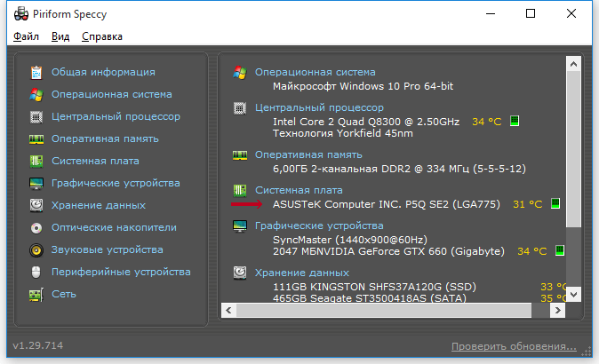Open the Вид menu
Screen dimensions: 599x364
click(60, 36)
